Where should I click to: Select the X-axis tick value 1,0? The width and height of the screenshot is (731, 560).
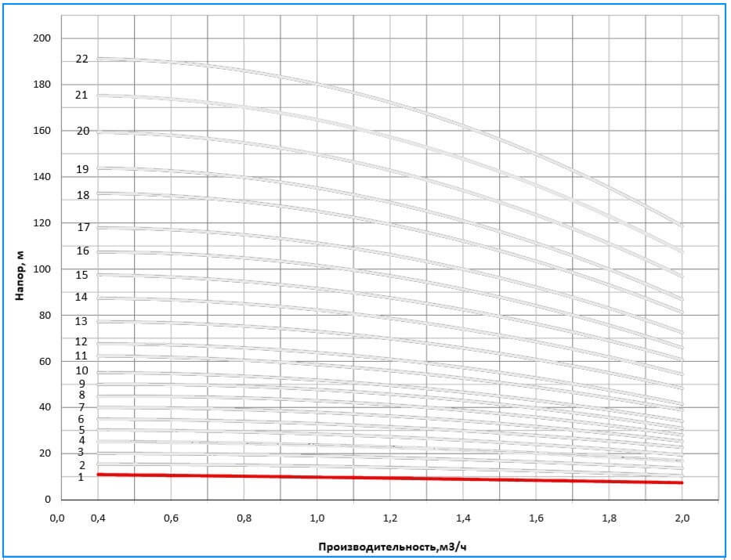317,518
